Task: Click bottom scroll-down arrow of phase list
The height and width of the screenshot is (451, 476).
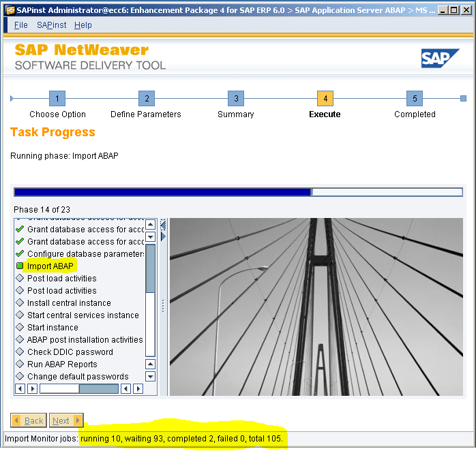Action: (x=150, y=376)
